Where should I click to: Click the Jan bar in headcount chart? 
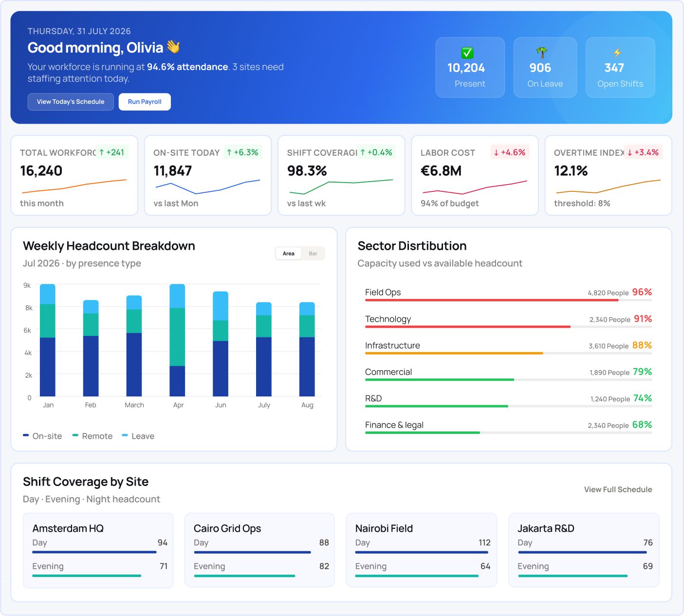[48, 340]
